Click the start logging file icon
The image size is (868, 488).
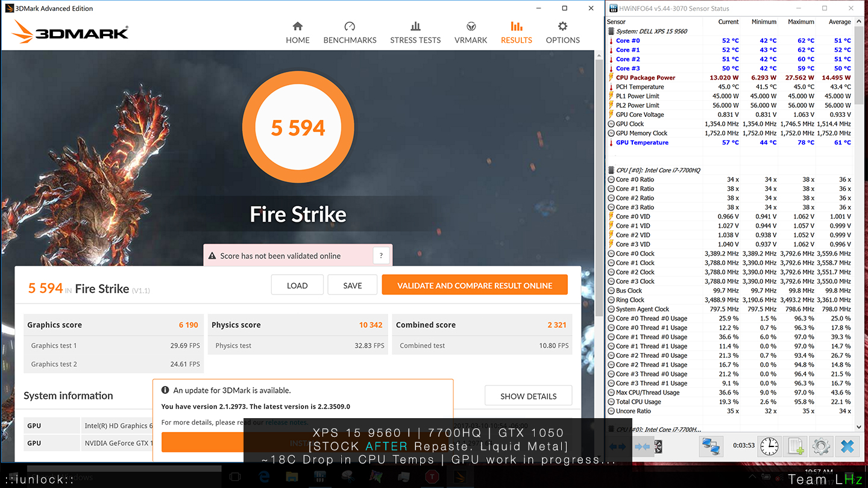point(796,446)
